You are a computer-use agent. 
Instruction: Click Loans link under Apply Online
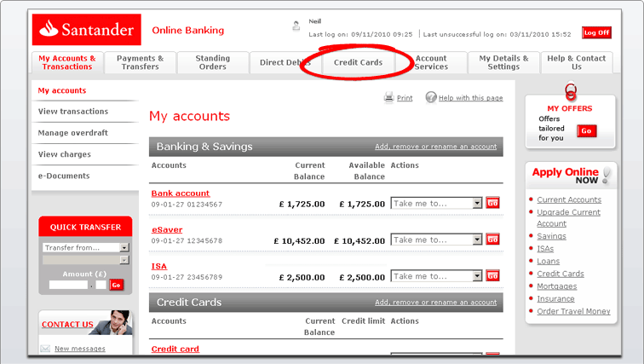pos(548,262)
